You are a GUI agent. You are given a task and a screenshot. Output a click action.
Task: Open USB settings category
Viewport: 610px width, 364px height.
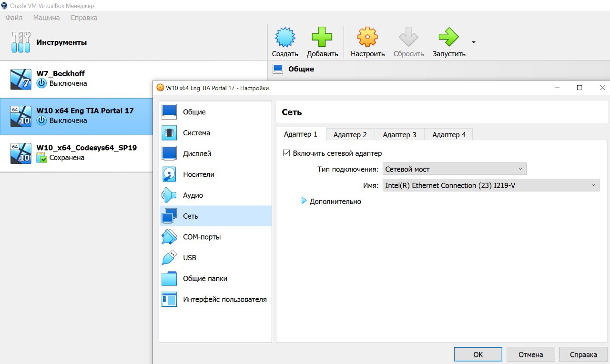(x=215, y=258)
